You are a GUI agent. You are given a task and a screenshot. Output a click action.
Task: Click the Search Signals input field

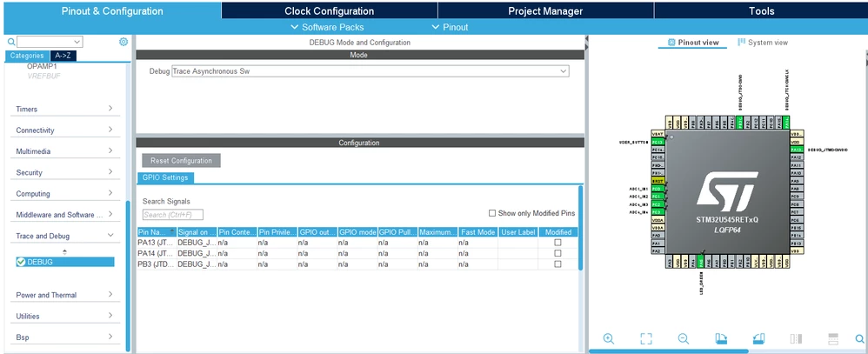(173, 214)
